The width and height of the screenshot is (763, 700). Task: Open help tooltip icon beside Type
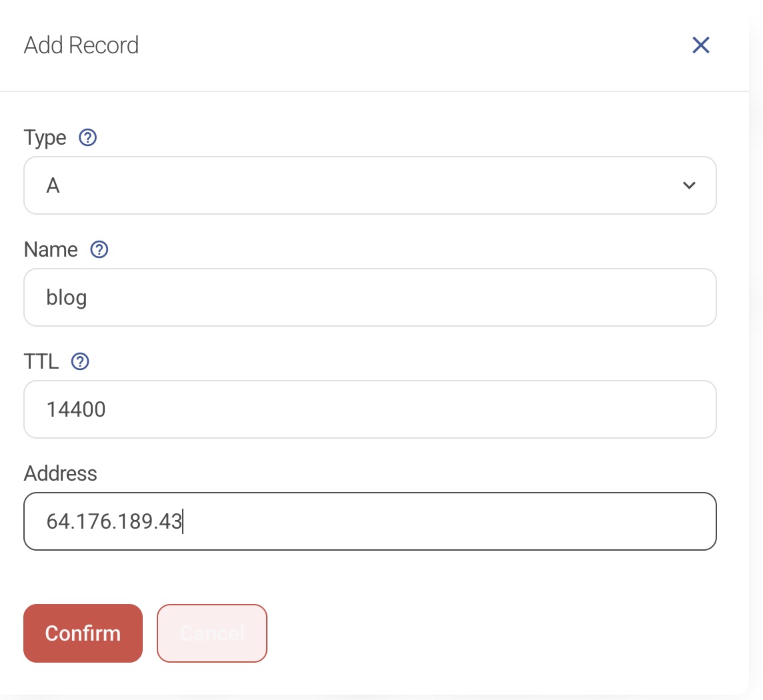(88, 138)
